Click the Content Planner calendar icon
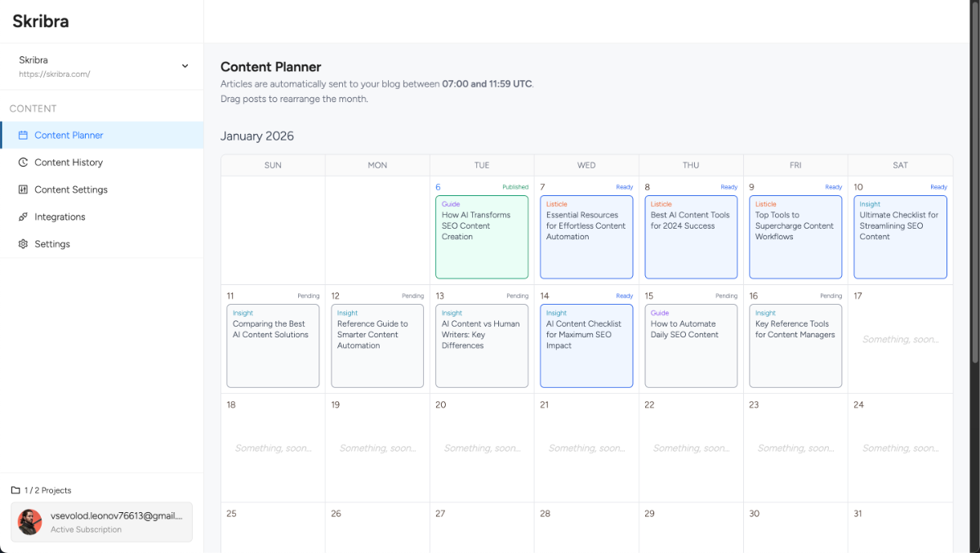This screenshot has height=553, width=980. click(x=24, y=136)
